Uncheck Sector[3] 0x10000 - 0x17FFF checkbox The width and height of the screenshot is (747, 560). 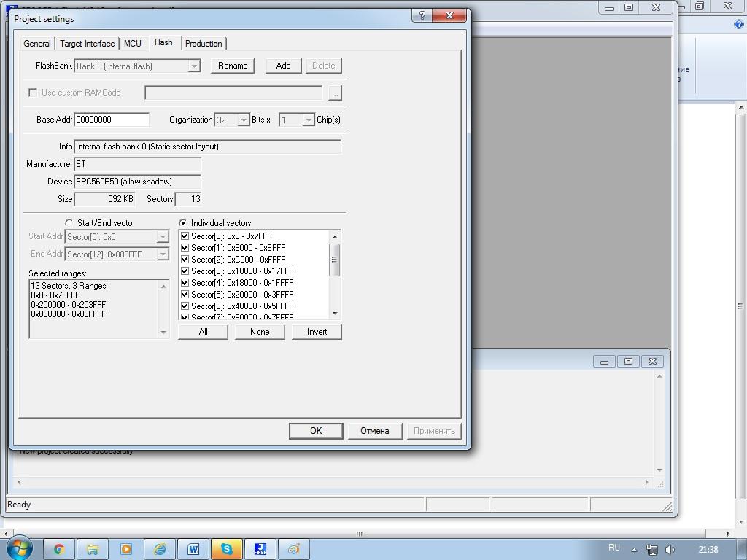click(x=185, y=271)
